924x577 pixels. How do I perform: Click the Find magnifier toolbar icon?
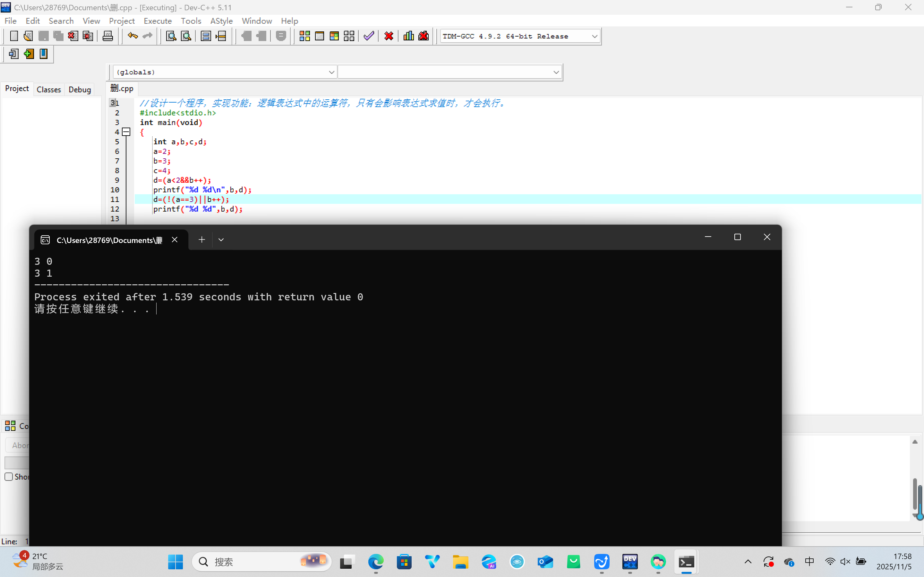[x=171, y=36]
